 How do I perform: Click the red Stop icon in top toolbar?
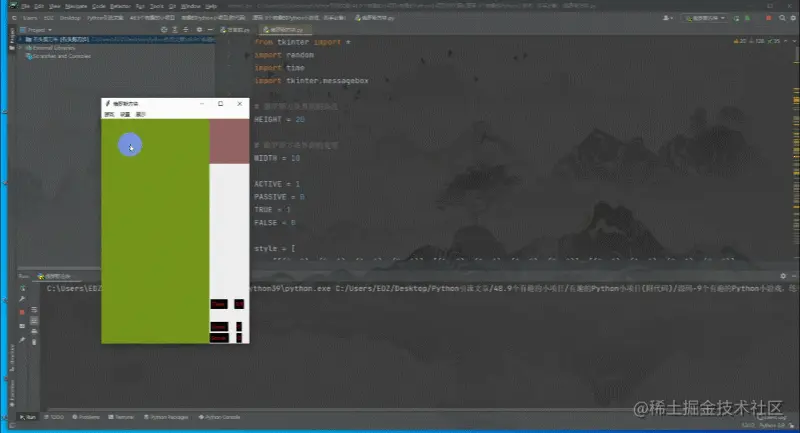point(768,18)
